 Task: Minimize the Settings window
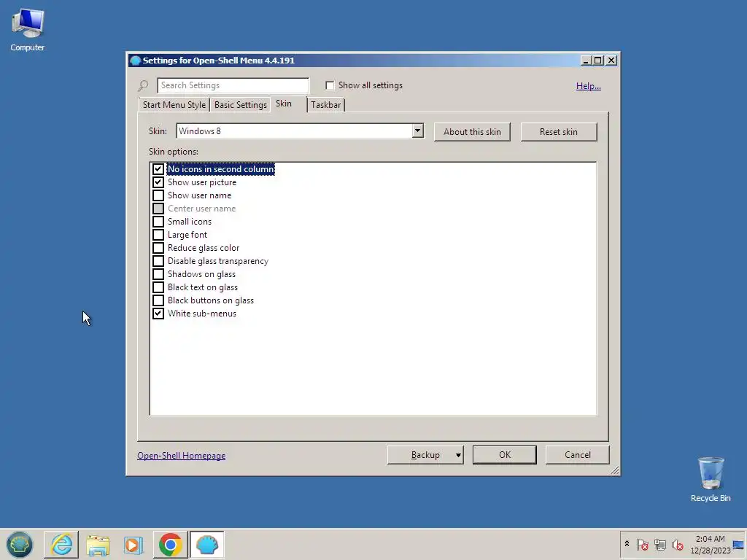click(x=586, y=61)
